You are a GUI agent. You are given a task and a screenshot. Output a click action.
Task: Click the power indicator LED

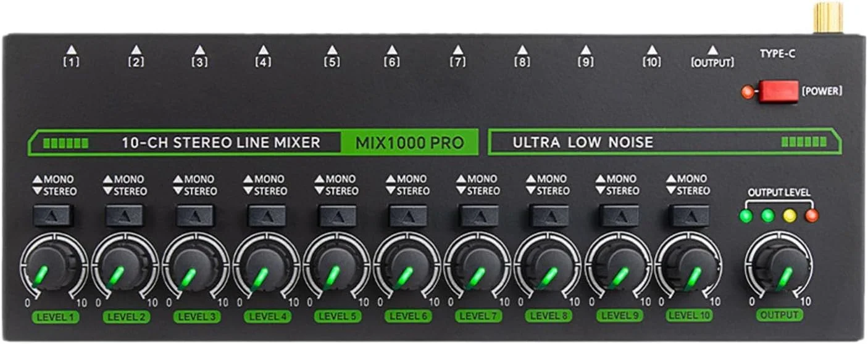click(x=748, y=92)
